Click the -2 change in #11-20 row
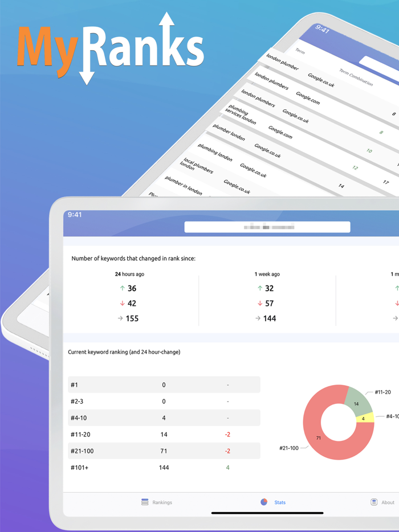 pos(227,435)
